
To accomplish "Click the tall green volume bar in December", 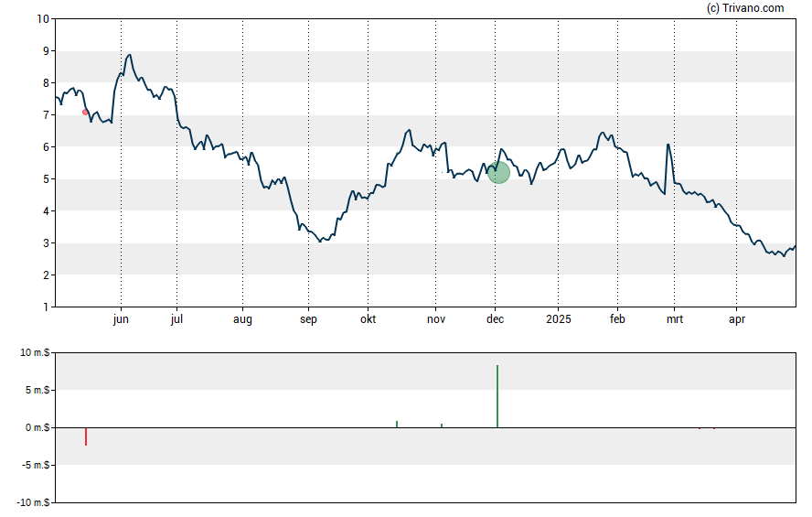I will point(497,396).
